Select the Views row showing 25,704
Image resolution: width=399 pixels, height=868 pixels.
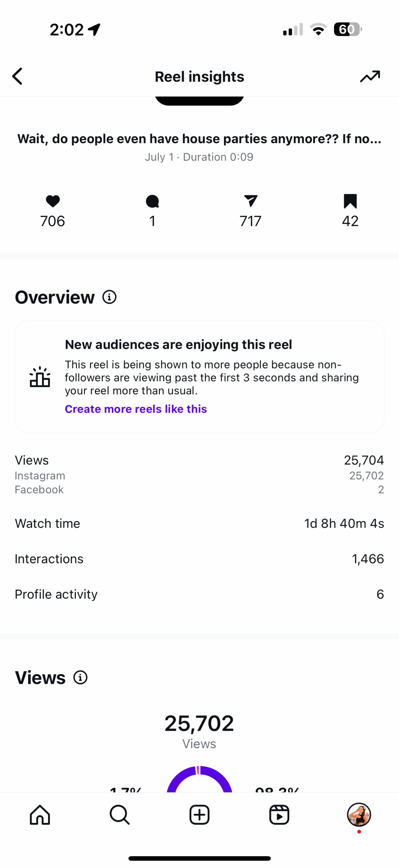[x=199, y=460]
